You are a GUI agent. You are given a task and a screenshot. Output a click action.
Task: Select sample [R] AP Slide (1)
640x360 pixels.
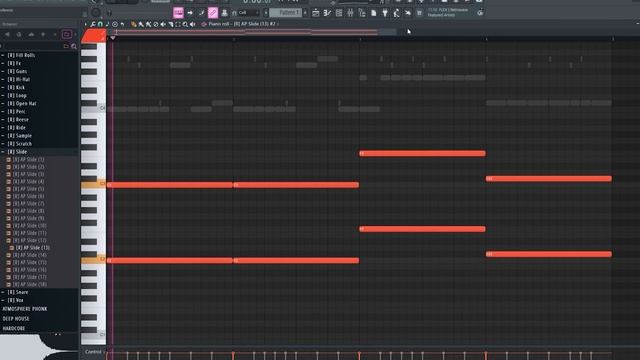pos(28,160)
